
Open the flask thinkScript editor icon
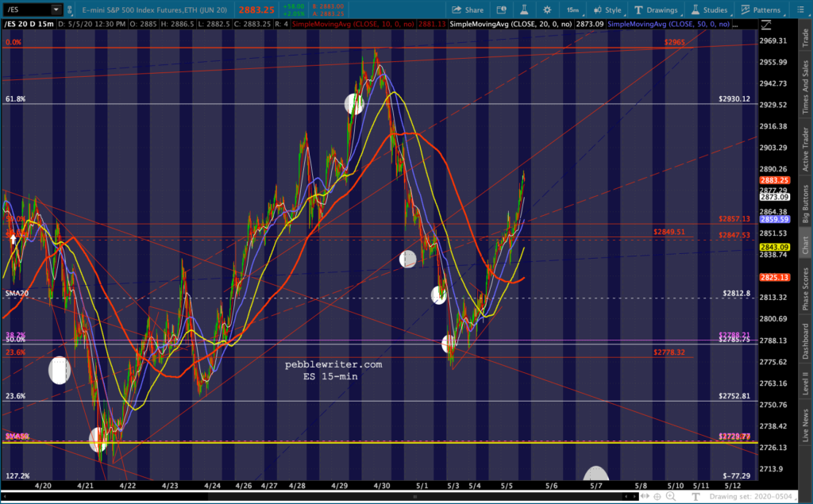tap(524, 10)
